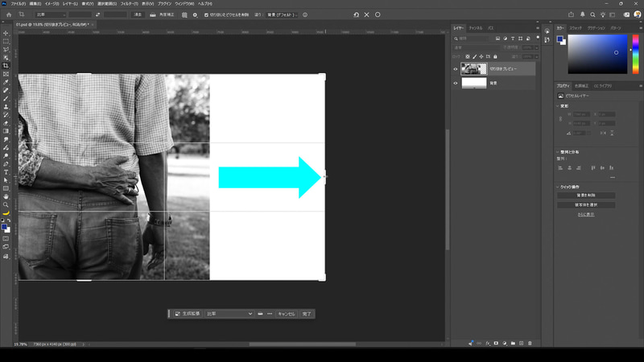Open the search icon at top right
The height and width of the screenshot is (362, 644).
click(592, 14)
